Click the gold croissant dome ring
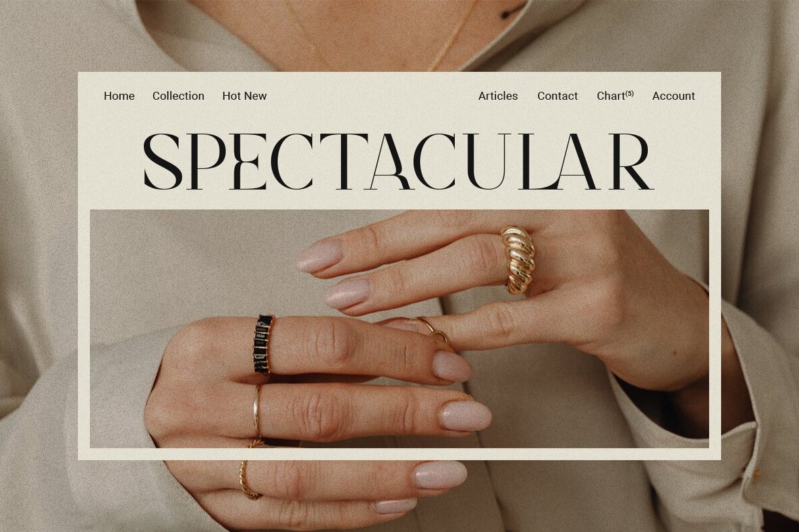This screenshot has height=532, width=799. point(517,260)
